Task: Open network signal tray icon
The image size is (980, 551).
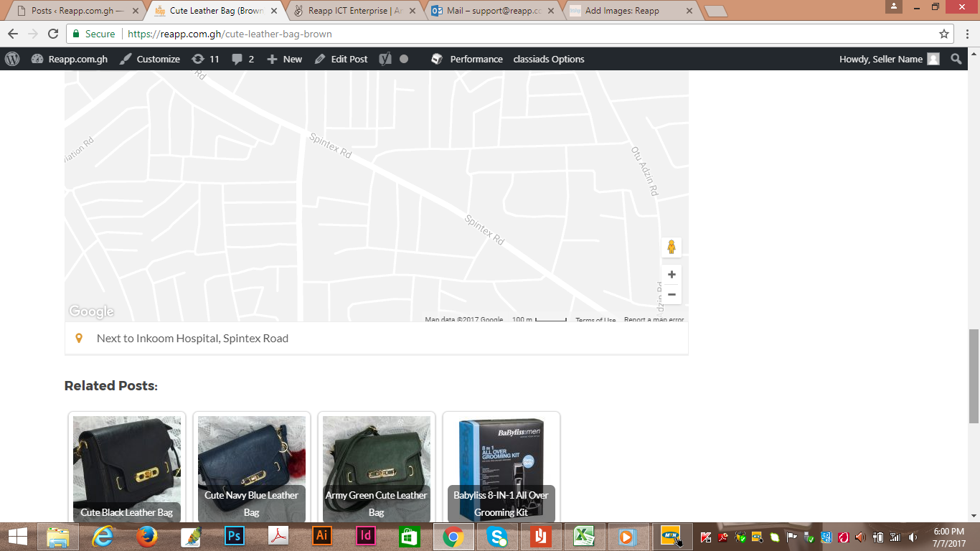Action: point(895,537)
